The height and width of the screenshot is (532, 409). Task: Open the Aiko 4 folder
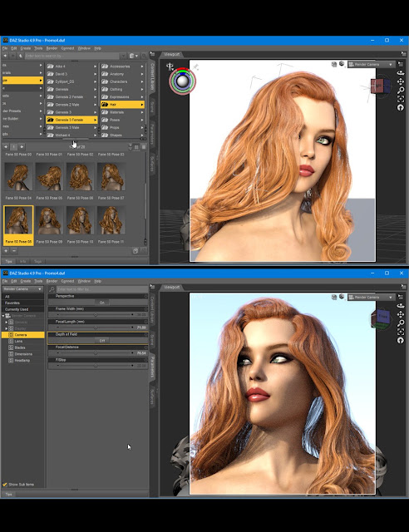(71, 66)
